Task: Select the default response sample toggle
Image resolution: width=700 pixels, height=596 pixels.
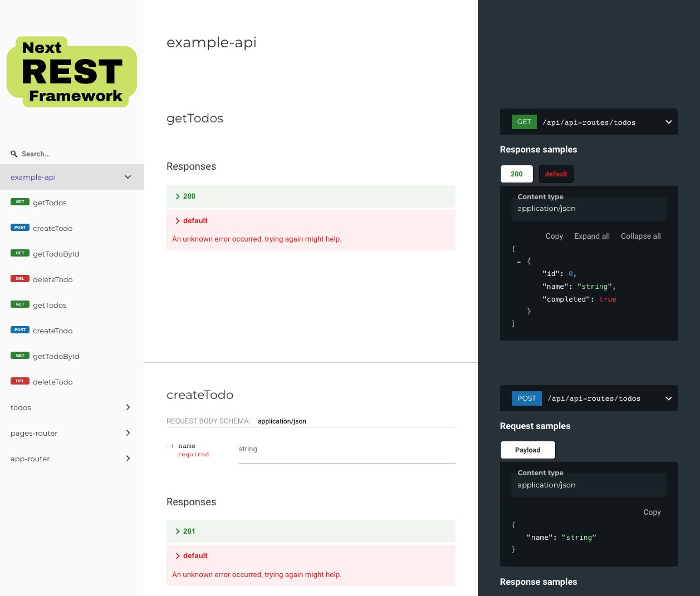Action: 556,174
